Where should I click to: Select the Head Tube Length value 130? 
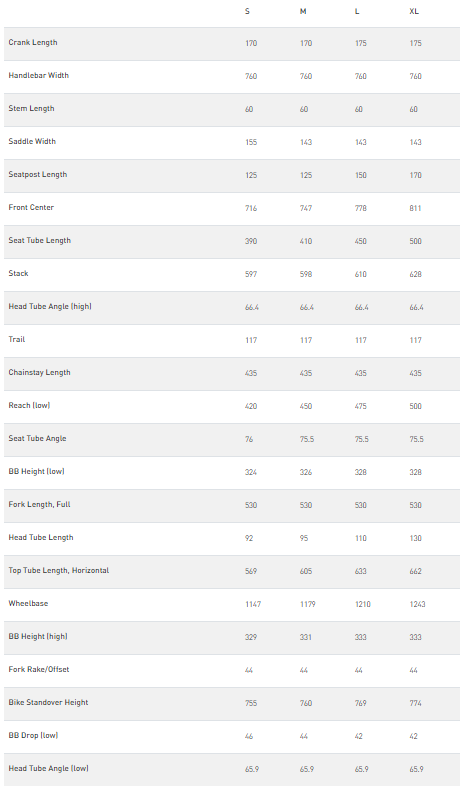[415, 538]
